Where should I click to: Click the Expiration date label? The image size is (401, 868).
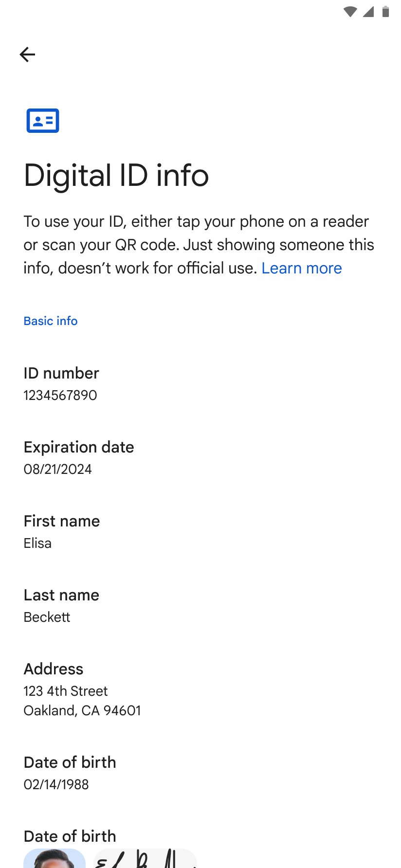tap(79, 447)
